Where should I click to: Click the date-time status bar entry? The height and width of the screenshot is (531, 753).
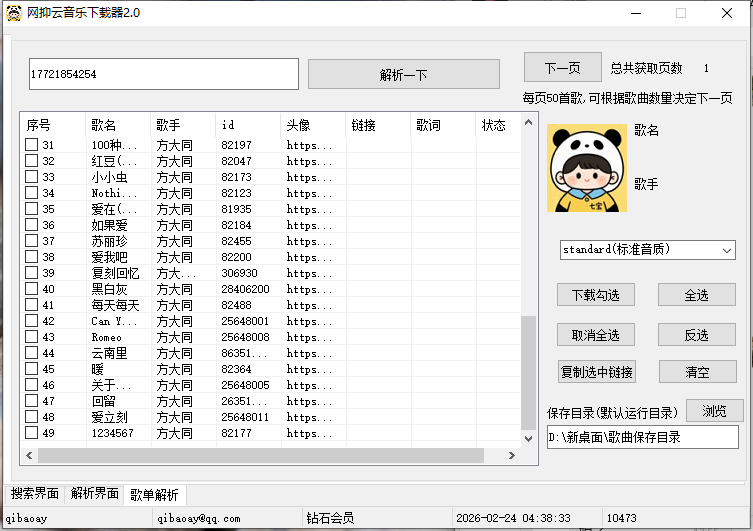[x=513, y=519]
